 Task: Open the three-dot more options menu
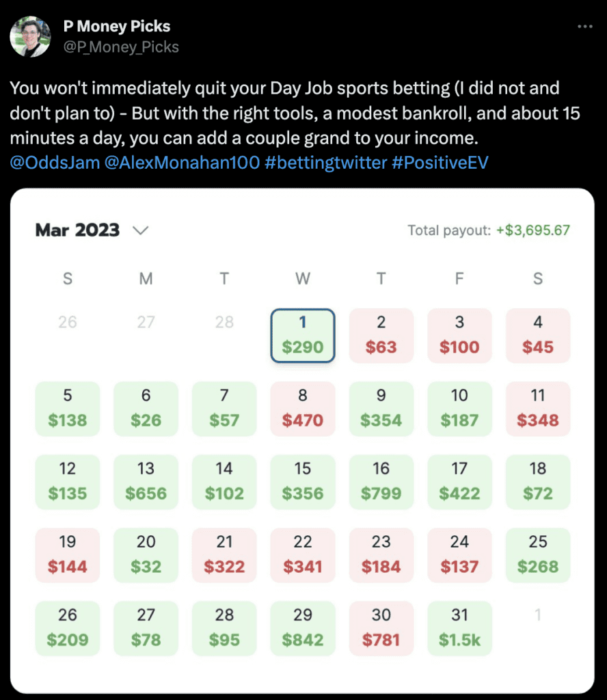[584, 27]
